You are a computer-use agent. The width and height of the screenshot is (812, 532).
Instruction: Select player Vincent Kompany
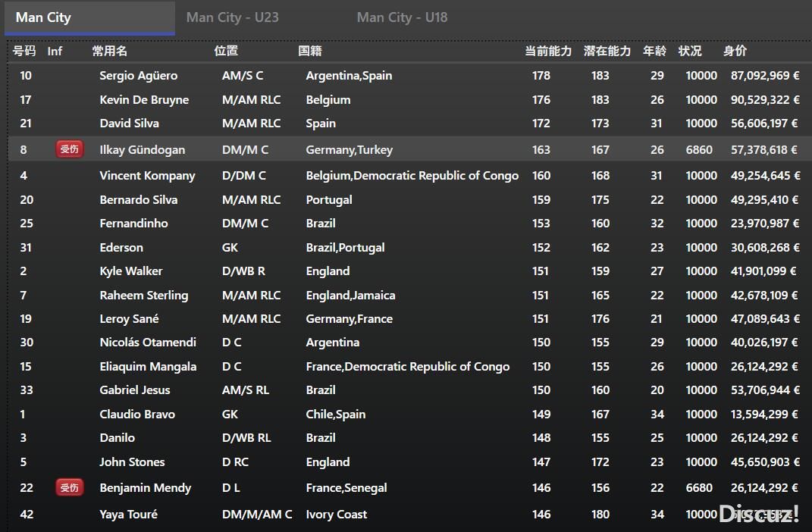click(x=147, y=175)
